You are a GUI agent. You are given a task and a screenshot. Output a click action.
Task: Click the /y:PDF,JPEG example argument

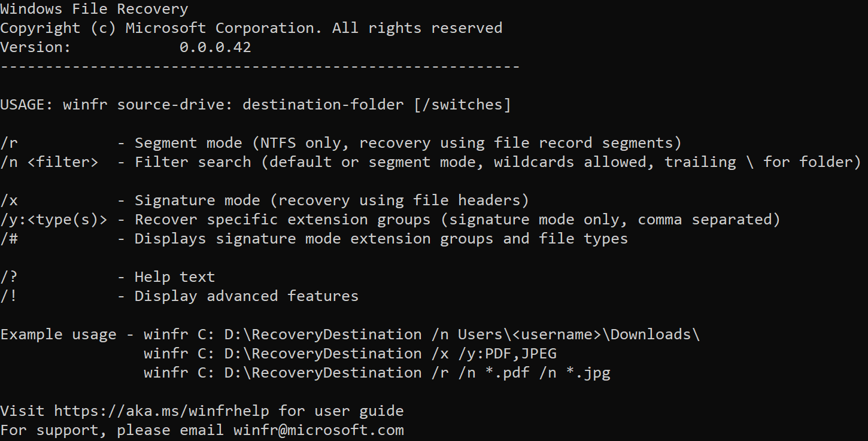click(508, 354)
